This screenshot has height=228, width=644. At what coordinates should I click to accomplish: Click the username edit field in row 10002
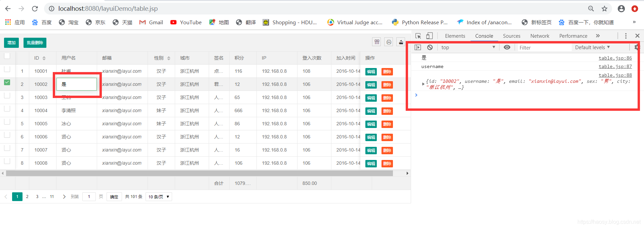click(77, 84)
